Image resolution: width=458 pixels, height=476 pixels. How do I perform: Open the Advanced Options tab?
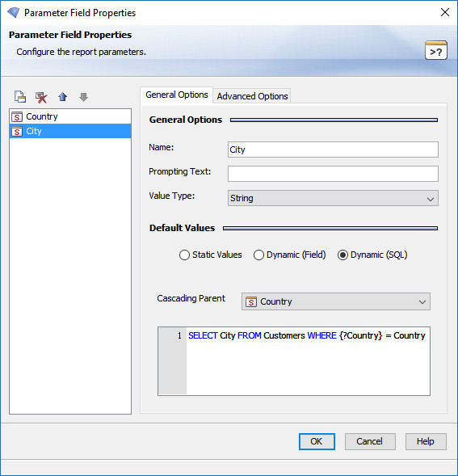pos(252,96)
